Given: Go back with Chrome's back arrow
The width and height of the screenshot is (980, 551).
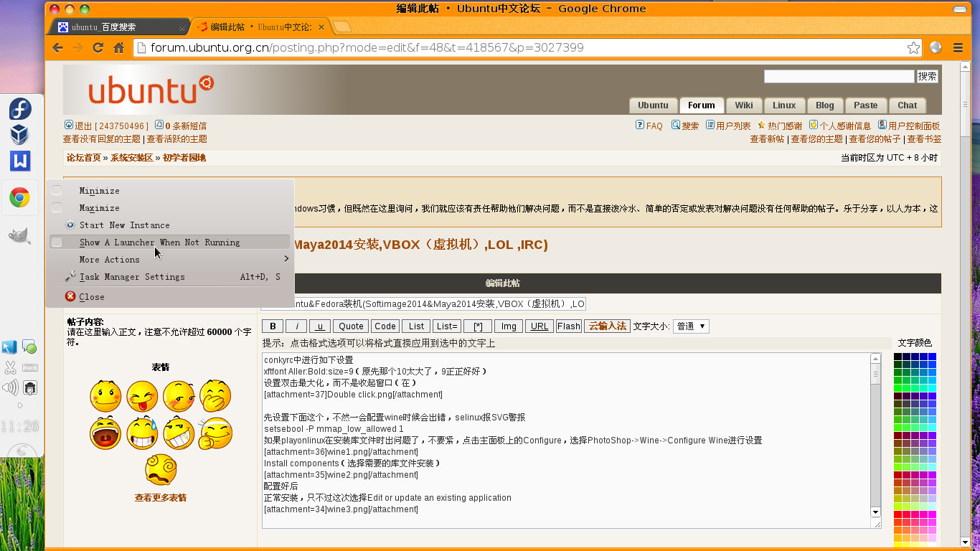Looking at the screenshot, I should pyautogui.click(x=58, y=47).
